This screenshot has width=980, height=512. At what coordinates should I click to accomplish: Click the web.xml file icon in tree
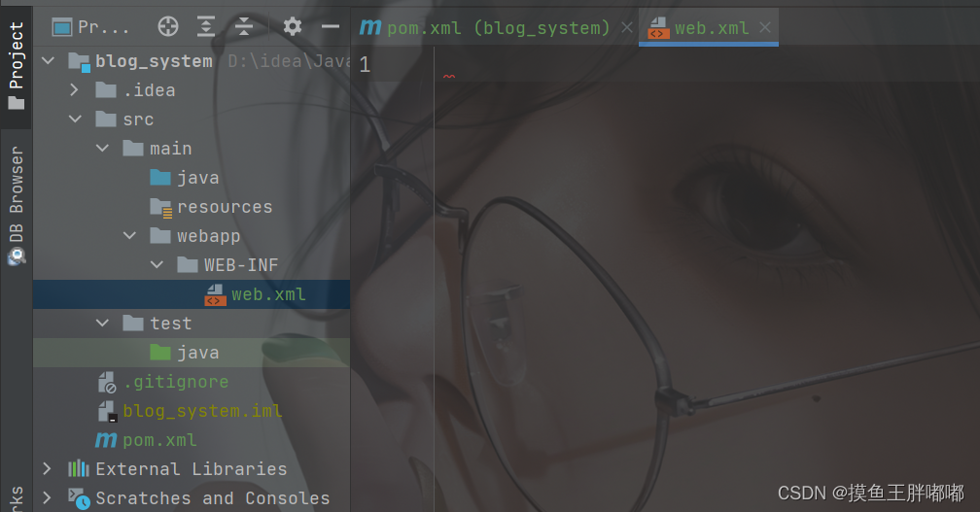pyautogui.click(x=215, y=294)
